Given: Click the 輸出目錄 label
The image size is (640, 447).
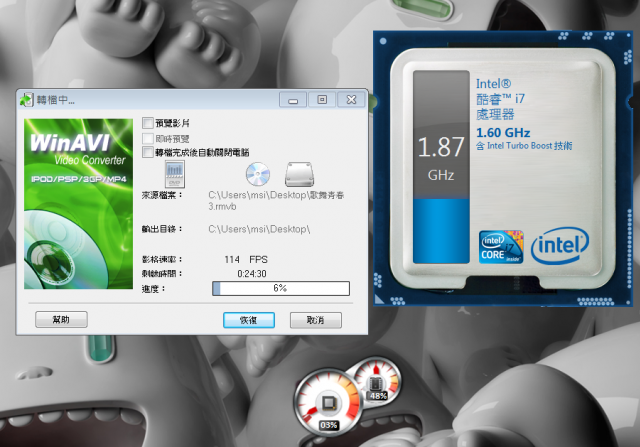Looking at the screenshot, I should click(x=162, y=229).
